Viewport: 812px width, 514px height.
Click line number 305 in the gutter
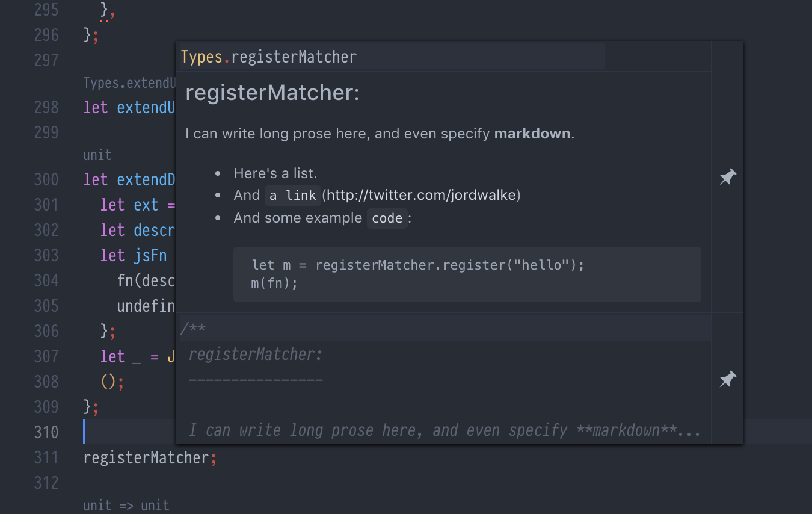46,306
